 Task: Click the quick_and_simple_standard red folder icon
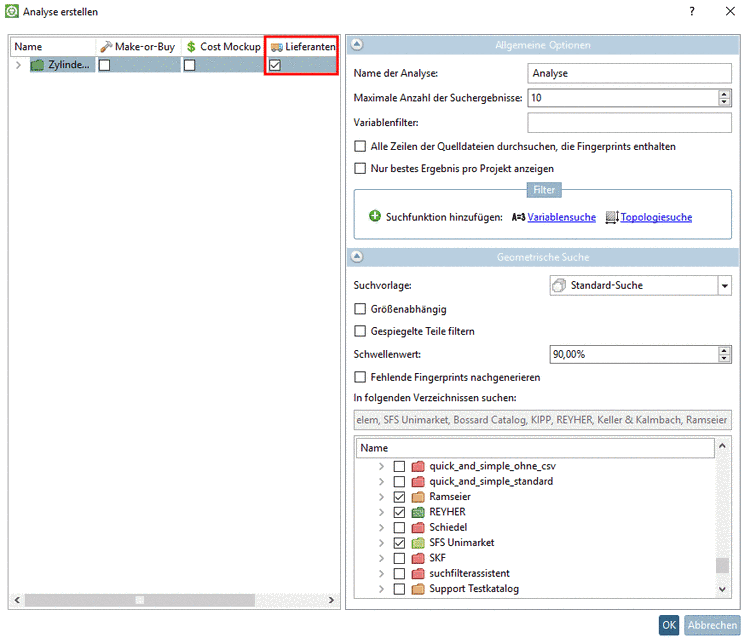[418, 481]
